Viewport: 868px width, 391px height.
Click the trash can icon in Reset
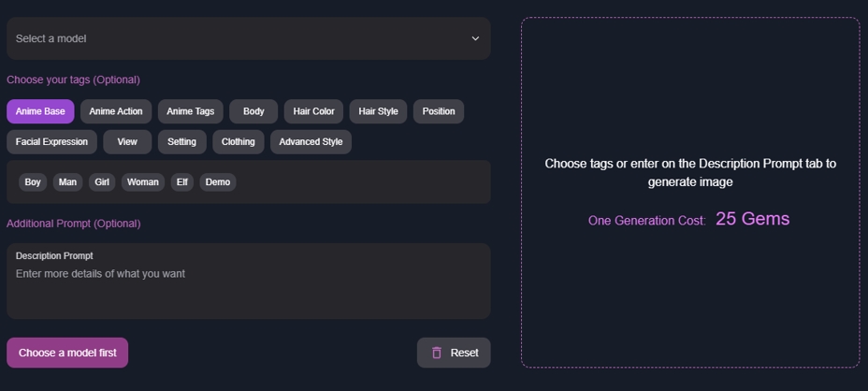point(437,353)
